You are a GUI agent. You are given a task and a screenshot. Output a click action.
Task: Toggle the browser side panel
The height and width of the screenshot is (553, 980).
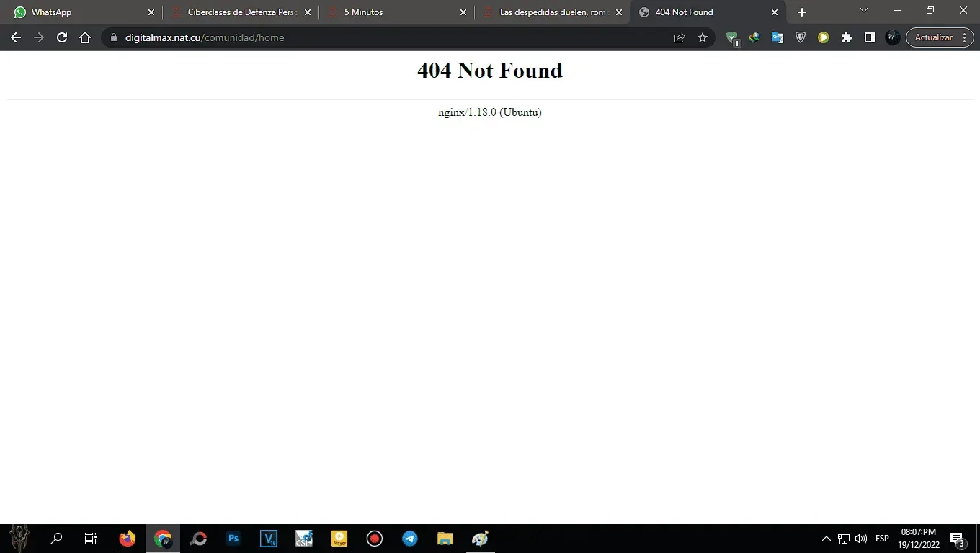(870, 37)
